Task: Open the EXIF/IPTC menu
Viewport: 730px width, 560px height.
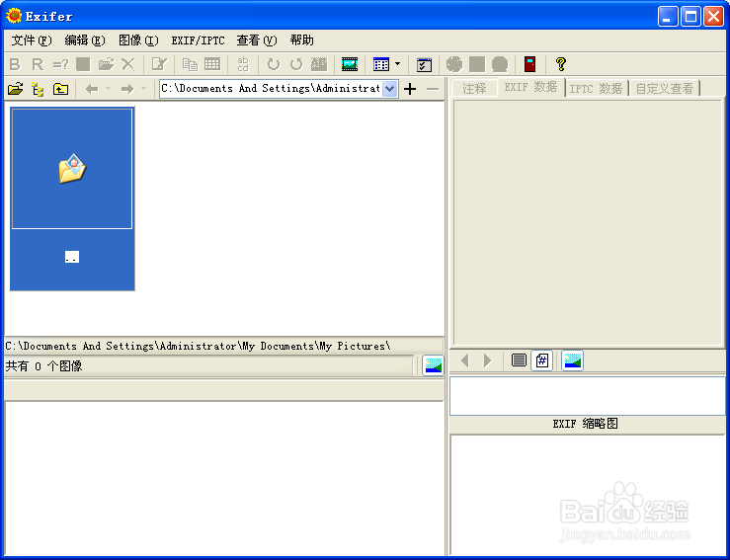Action: click(198, 40)
